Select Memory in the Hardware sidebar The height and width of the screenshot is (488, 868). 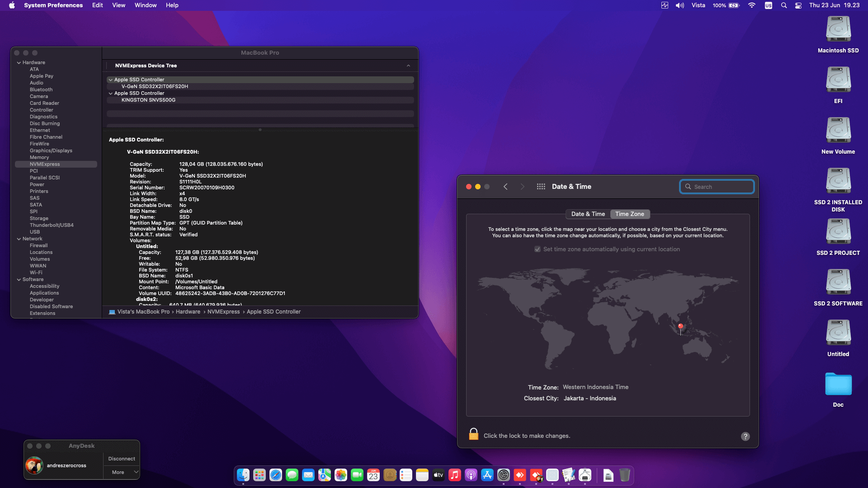click(x=39, y=158)
